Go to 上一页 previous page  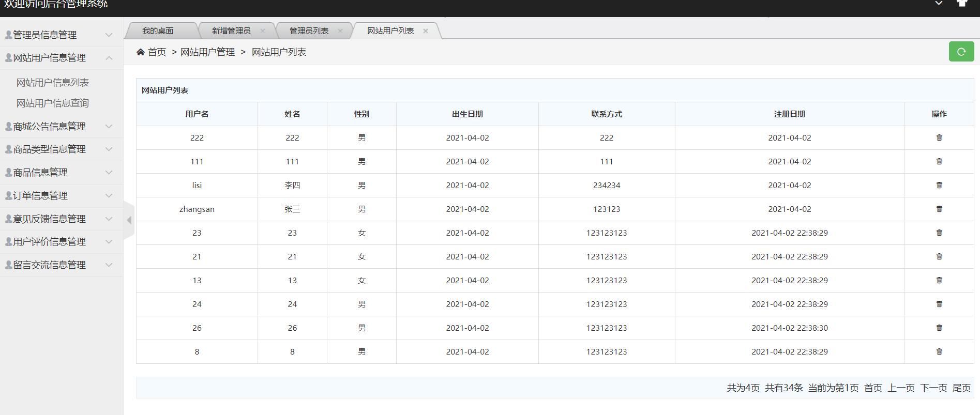click(x=901, y=388)
